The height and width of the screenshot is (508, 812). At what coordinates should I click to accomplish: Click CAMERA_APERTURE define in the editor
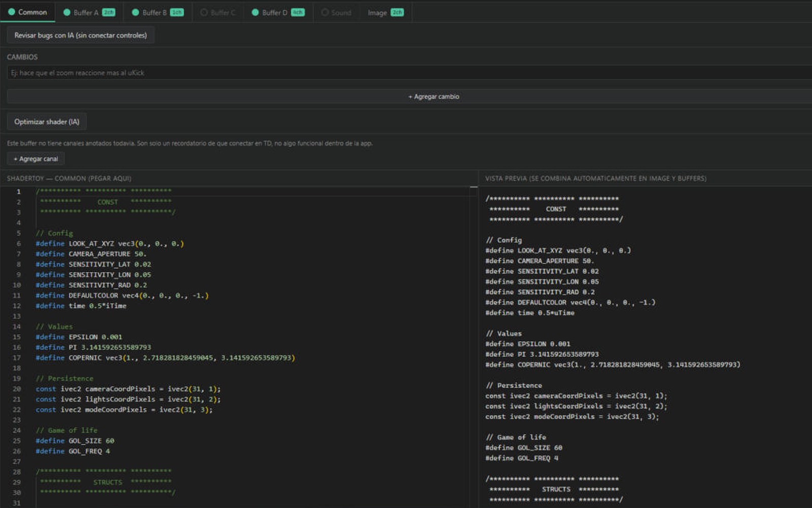[x=91, y=254]
